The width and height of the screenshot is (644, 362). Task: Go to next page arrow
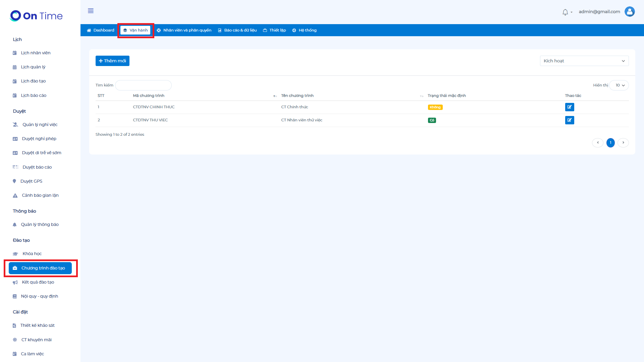[623, 143]
